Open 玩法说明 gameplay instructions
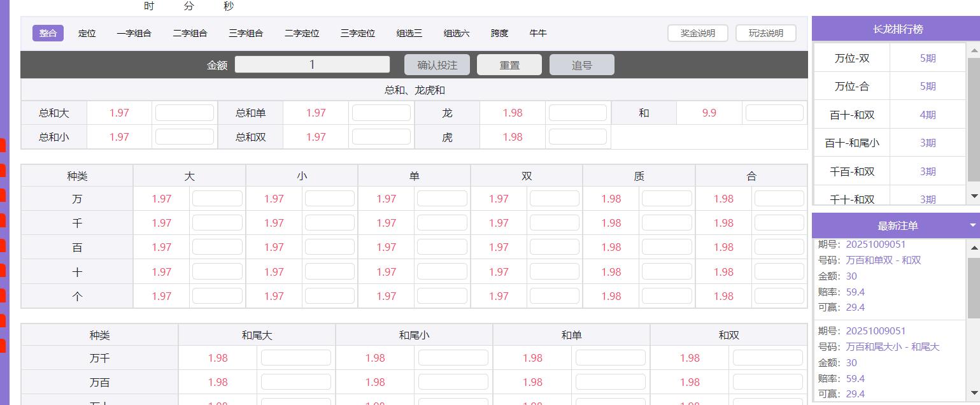This screenshot has width=980, height=405. coord(765,33)
